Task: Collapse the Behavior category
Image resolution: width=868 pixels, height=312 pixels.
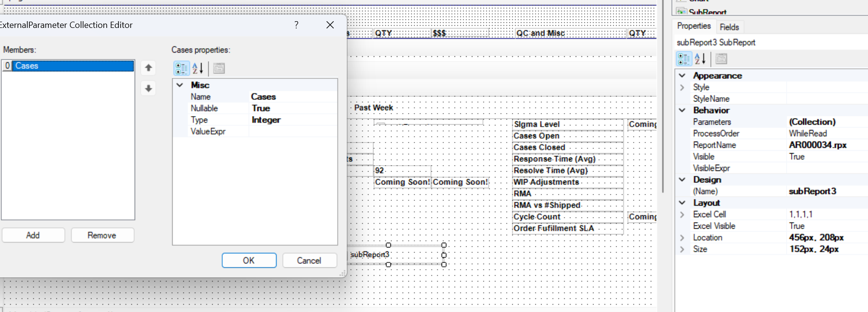Action: pyautogui.click(x=682, y=110)
